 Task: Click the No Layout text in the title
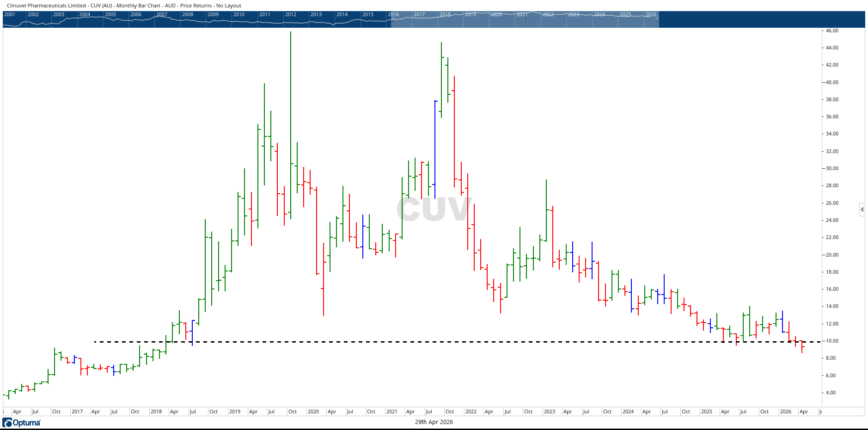tap(228, 6)
